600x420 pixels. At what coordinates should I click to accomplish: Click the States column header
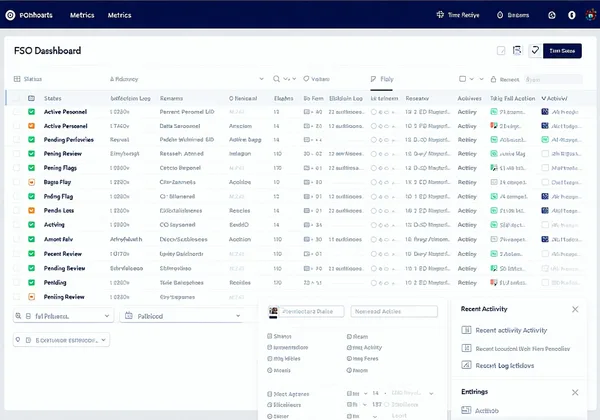pos(52,98)
